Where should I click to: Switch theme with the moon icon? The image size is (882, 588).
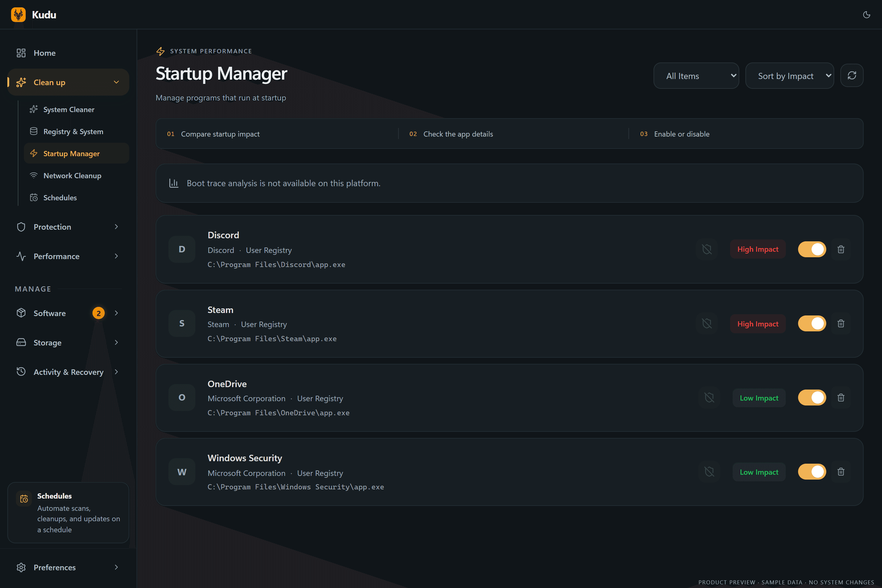click(866, 15)
